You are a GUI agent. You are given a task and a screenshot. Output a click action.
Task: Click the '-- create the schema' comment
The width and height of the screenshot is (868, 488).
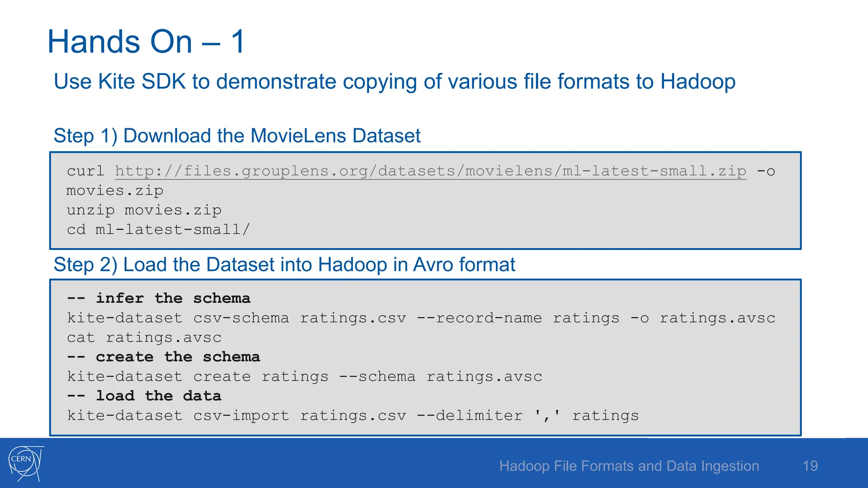[x=164, y=357]
